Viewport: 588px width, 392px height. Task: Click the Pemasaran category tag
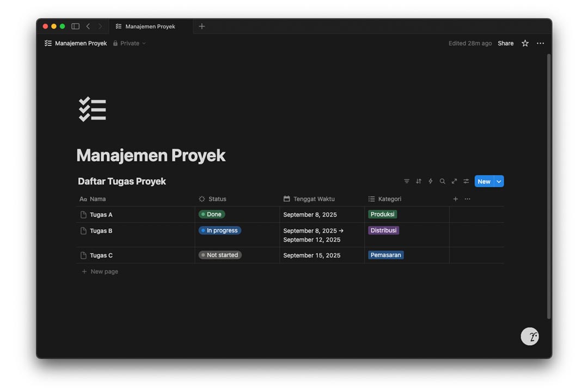pos(386,255)
